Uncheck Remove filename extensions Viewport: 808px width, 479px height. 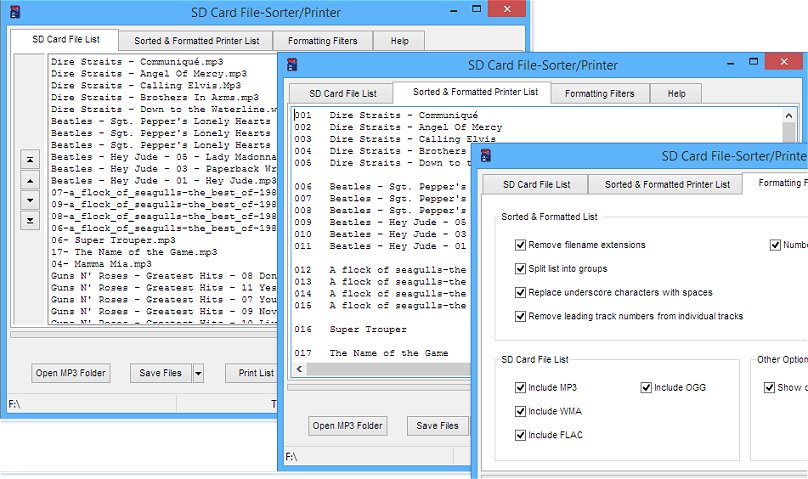tap(520, 245)
